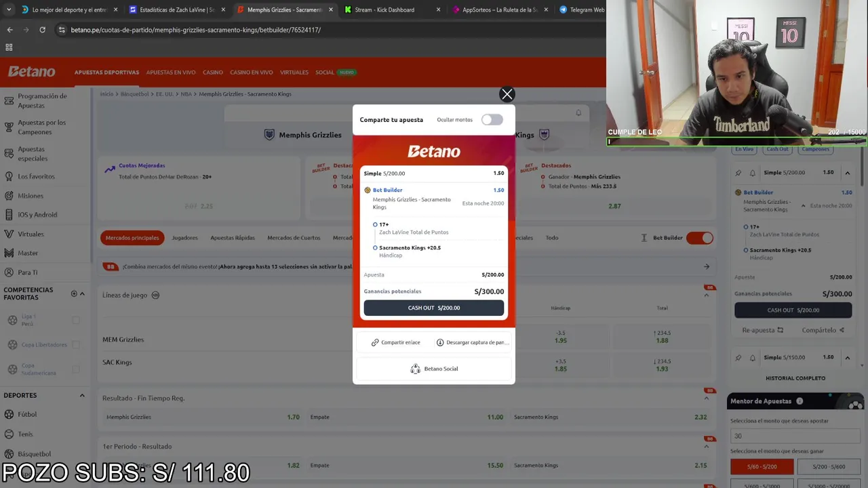
Task: Open the Misiones sidebar icon
Action: click(9, 196)
